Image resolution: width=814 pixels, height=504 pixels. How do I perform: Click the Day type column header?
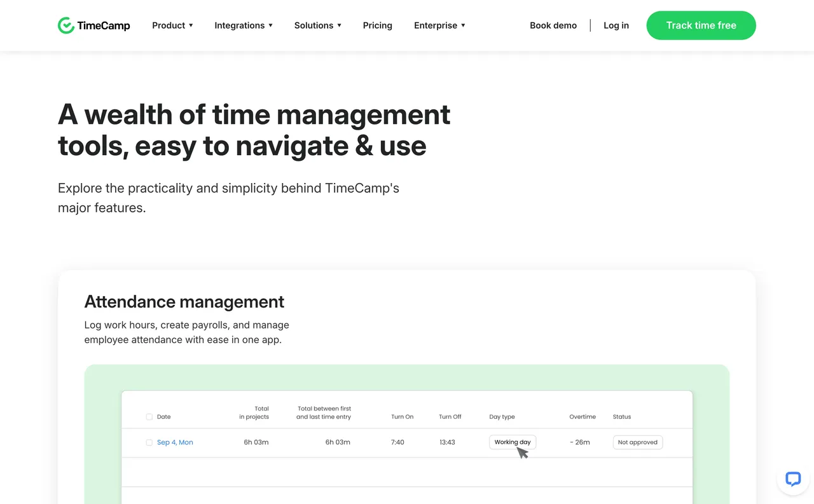pos(502,417)
